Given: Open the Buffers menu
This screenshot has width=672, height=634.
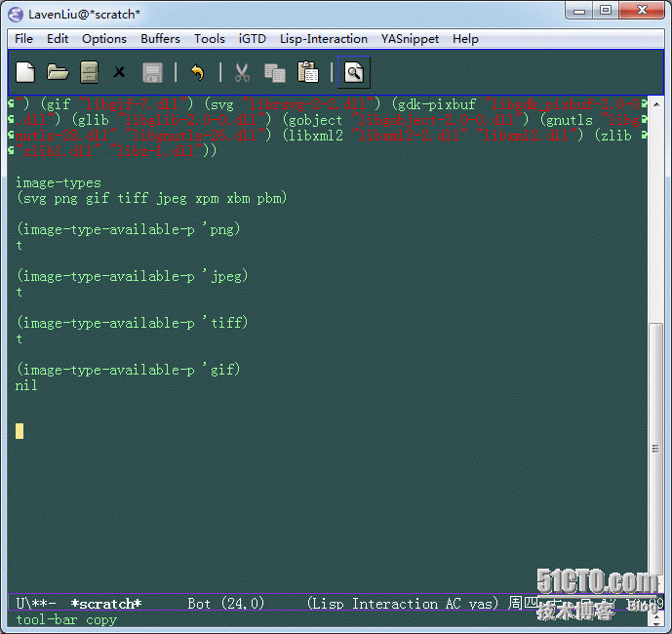Looking at the screenshot, I should coord(160,39).
